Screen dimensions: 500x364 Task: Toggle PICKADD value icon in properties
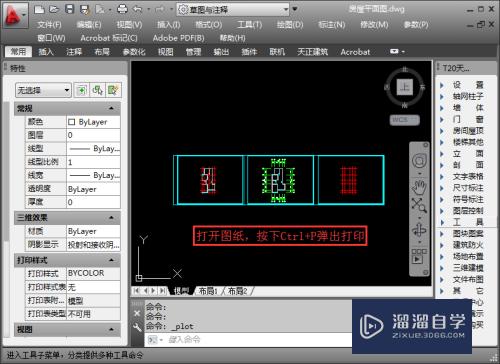[81, 90]
